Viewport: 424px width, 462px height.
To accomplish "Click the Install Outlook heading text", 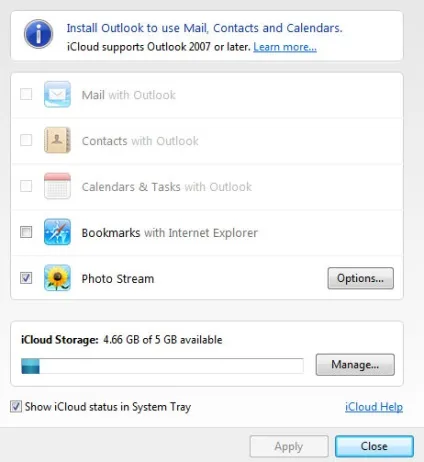I will pyautogui.click(x=204, y=28).
